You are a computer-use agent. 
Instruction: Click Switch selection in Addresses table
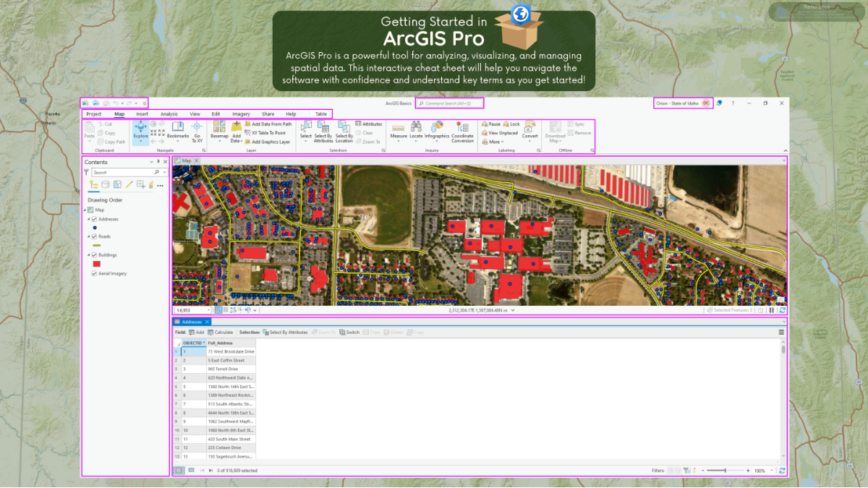coord(349,333)
